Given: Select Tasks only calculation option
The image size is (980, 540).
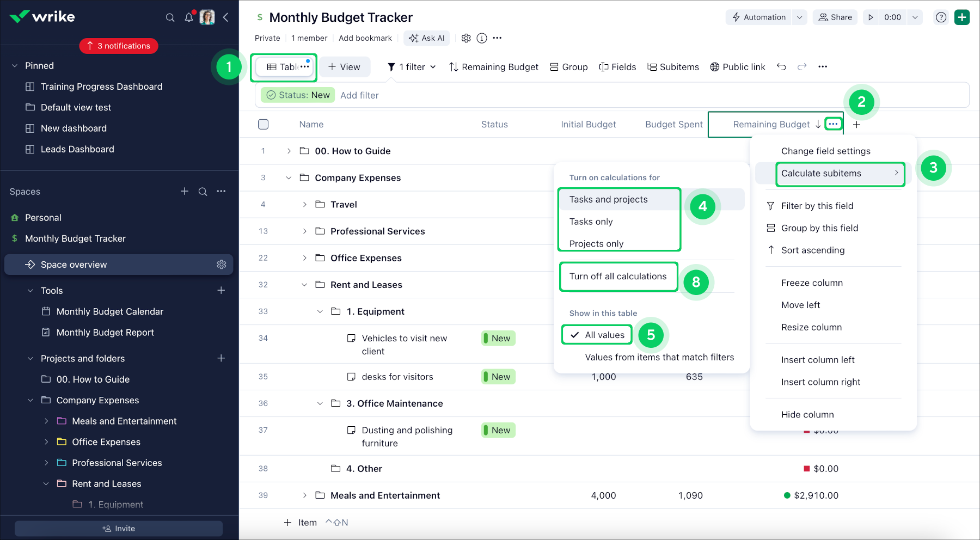Looking at the screenshot, I should click(x=591, y=222).
